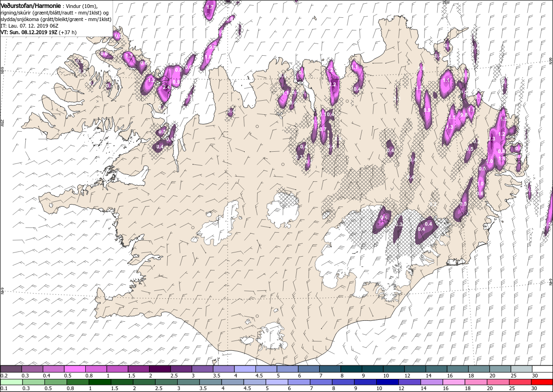Pick the lower scale green swatch between 0.5 and 0.8
Screen dimensions: 553x392
[x=56, y=383]
